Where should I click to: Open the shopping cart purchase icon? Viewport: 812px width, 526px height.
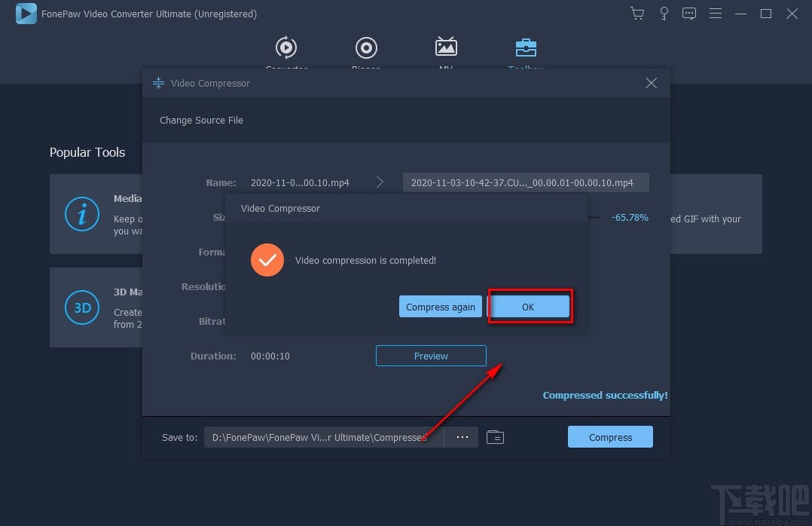[x=637, y=14]
